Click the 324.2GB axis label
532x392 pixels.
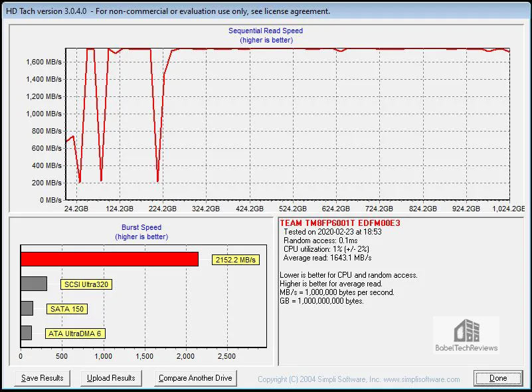206,209
